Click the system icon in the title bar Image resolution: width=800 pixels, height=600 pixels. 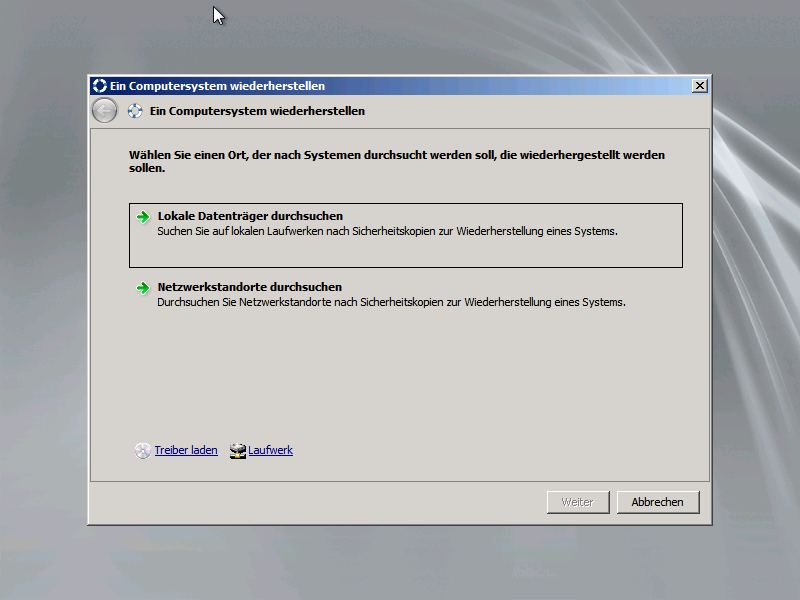(x=99, y=86)
